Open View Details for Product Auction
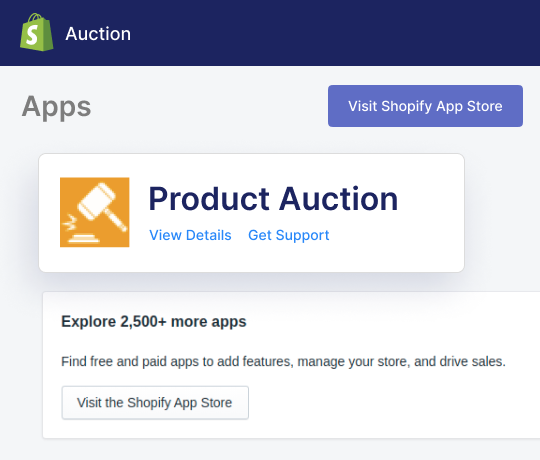This screenshot has height=460, width=540. click(190, 235)
